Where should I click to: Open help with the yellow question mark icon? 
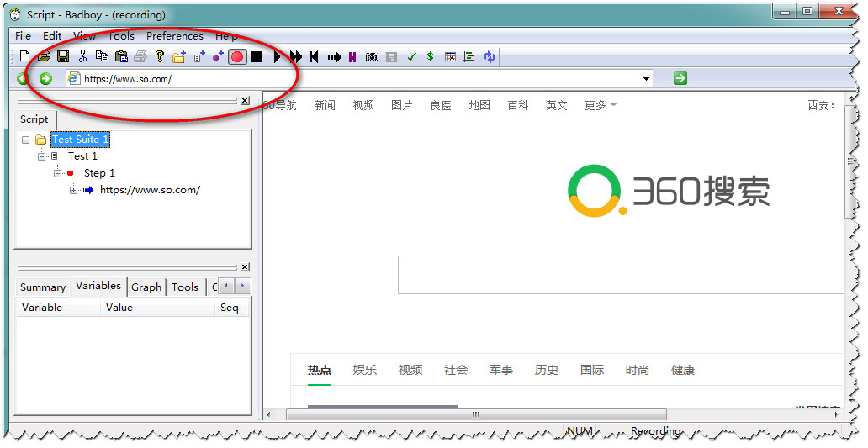[x=160, y=56]
